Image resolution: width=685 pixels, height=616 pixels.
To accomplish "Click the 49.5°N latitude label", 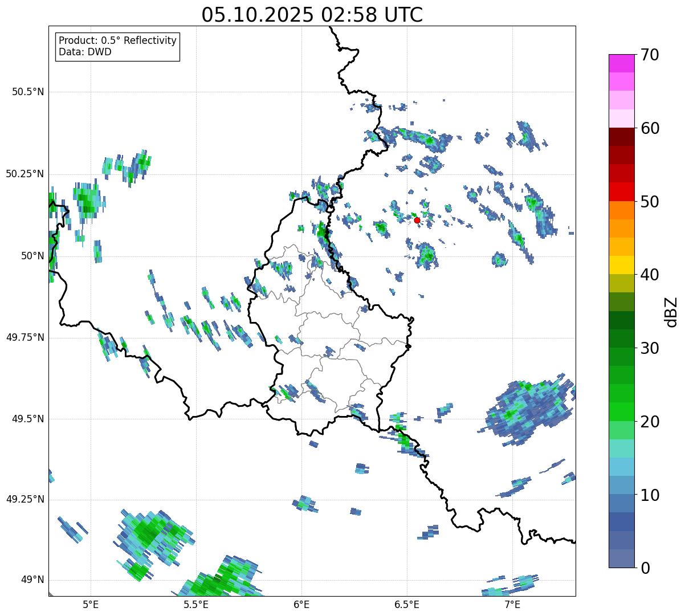I will 28,419.
